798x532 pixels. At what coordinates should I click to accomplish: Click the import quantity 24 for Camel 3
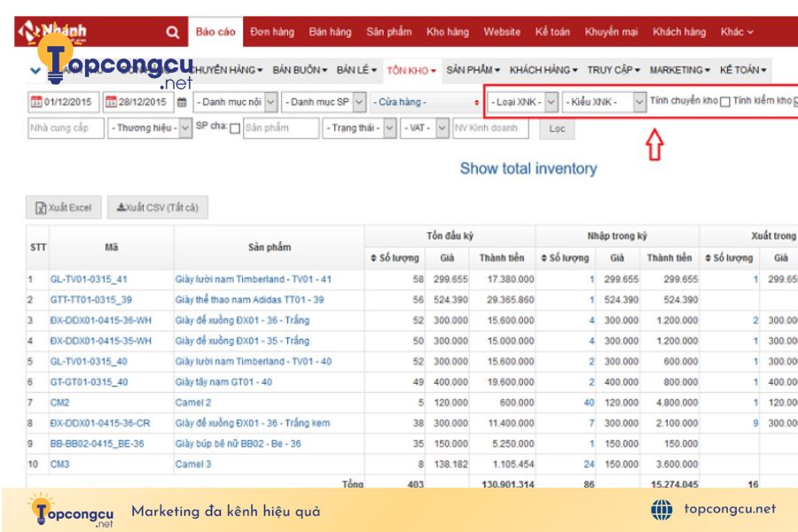point(589,465)
